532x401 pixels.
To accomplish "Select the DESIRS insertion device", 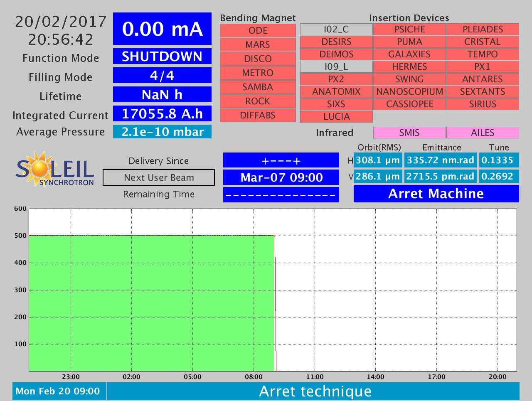I will pyautogui.click(x=336, y=42).
